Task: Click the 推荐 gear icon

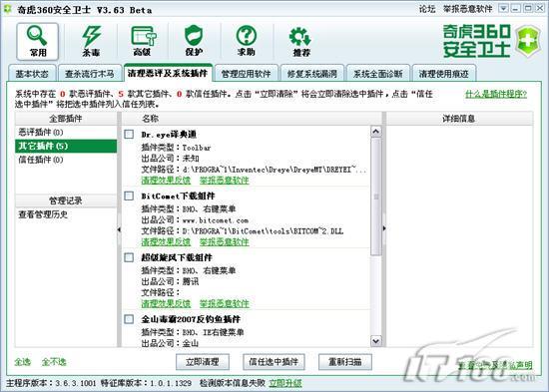Action: [x=300, y=42]
